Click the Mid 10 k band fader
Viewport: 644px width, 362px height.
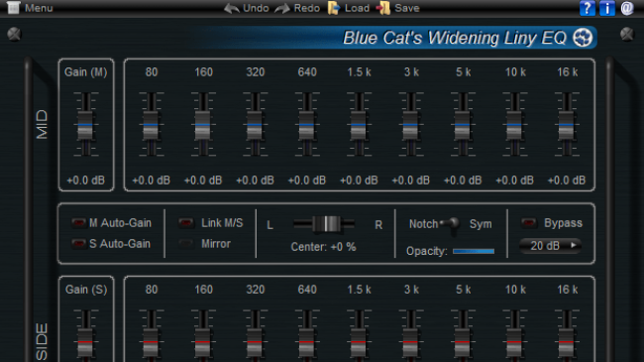[x=514, y=125]
